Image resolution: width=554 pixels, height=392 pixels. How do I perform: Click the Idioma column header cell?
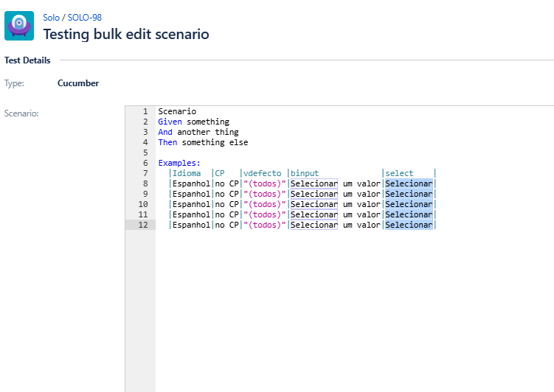click(187, 173)
